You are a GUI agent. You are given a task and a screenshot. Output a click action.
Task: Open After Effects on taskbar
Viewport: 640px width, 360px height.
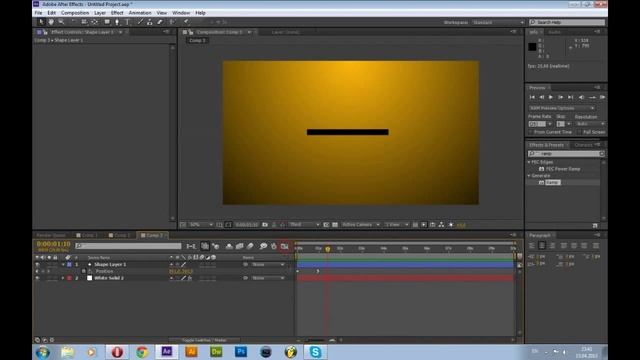point(167,352)
